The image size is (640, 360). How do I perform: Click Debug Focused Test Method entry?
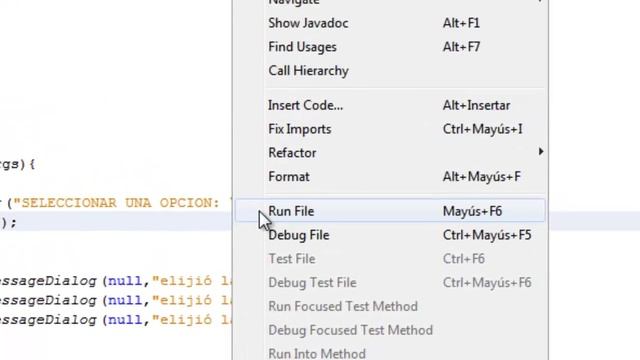(x=390, y=330)
